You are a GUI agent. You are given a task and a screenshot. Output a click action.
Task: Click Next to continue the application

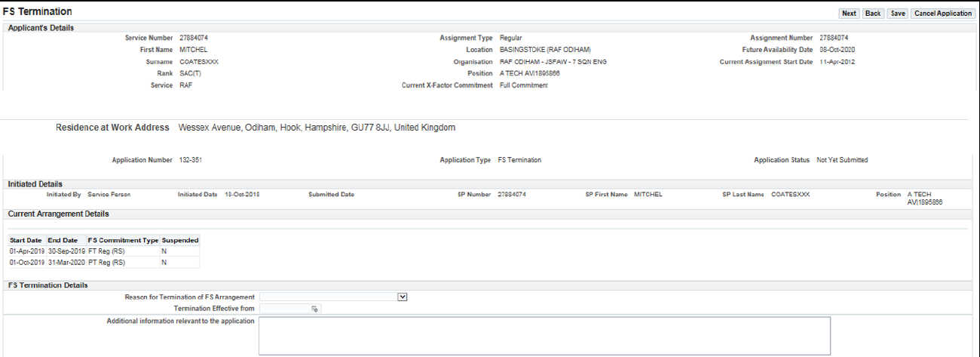pos(849,14)
